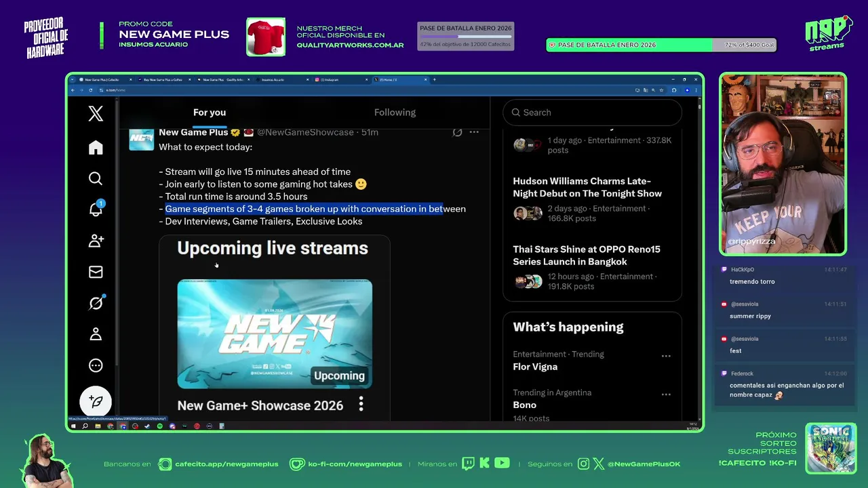Switch to the Following tab

click(x=395, y=113)
